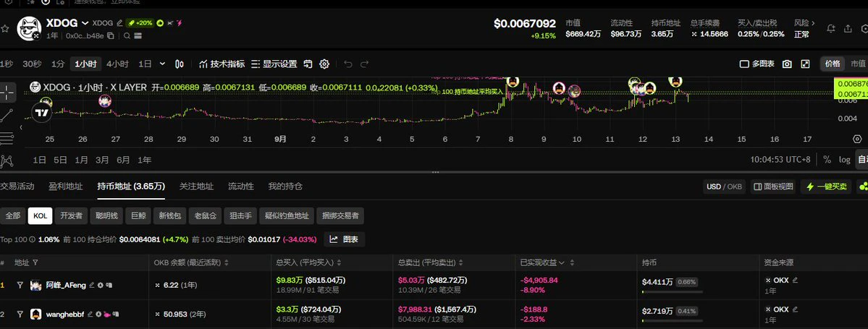The height and width of the screenshot is (329, 868).
Task: Edit OKX funding source label for 阿峰_AFeng
Action: 796,281
